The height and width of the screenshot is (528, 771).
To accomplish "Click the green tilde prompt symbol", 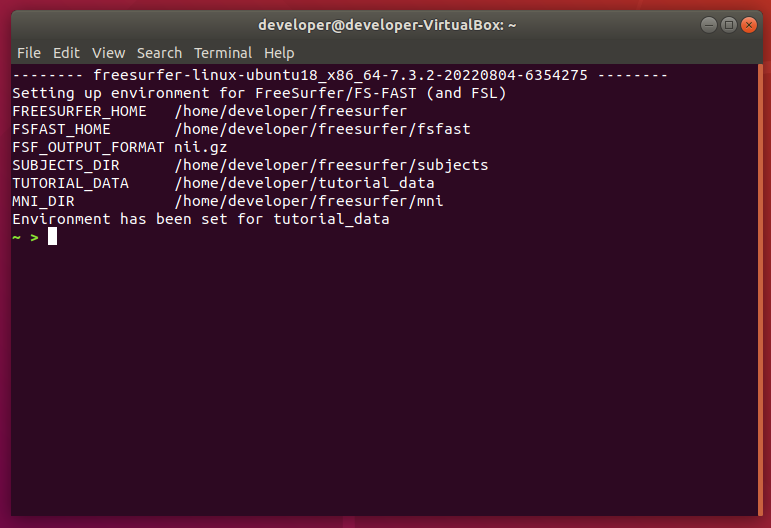I will (17, 238).
